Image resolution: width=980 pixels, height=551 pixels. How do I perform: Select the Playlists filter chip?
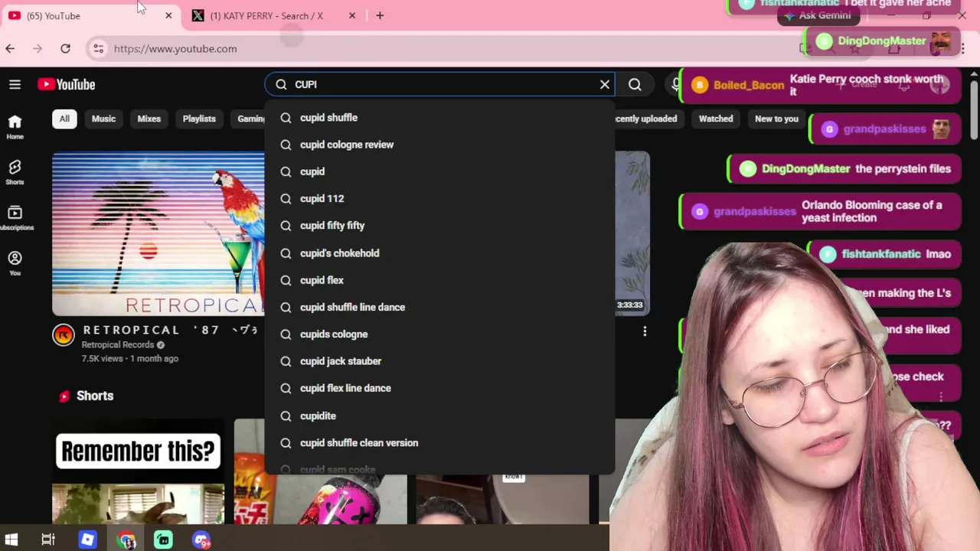pyautogui.click(x=199, y=119)
